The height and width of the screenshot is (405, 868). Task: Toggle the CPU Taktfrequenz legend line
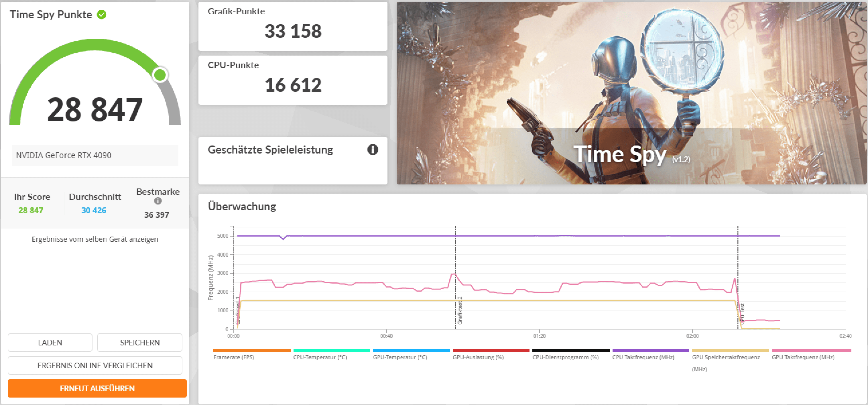(x=643, y=357)
